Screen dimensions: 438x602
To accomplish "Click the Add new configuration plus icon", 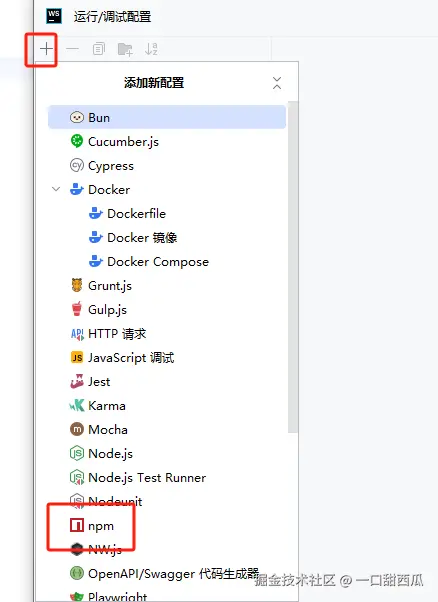I will [x=46, y=49].
